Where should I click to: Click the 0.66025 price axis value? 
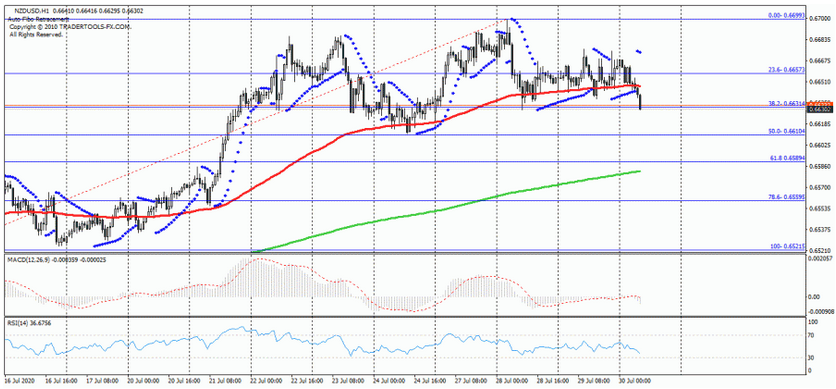(x=820, y=145)
